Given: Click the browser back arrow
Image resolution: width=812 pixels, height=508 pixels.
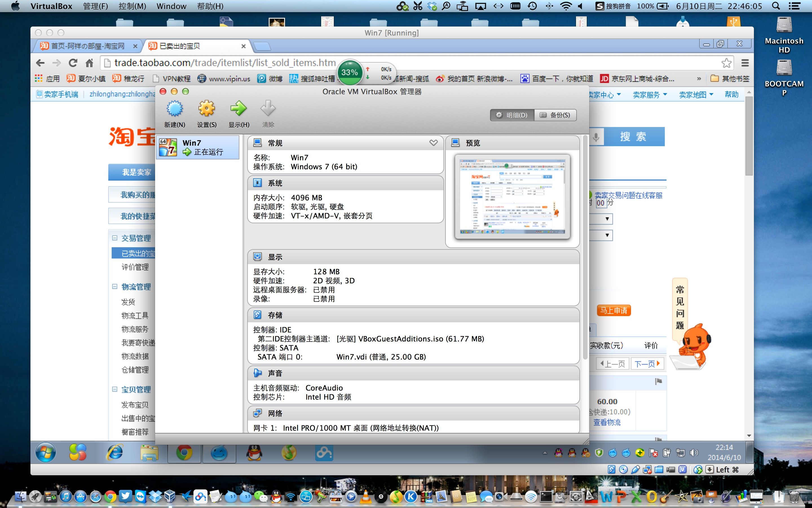Looking at the screenshot, I should tap(40, 63).
